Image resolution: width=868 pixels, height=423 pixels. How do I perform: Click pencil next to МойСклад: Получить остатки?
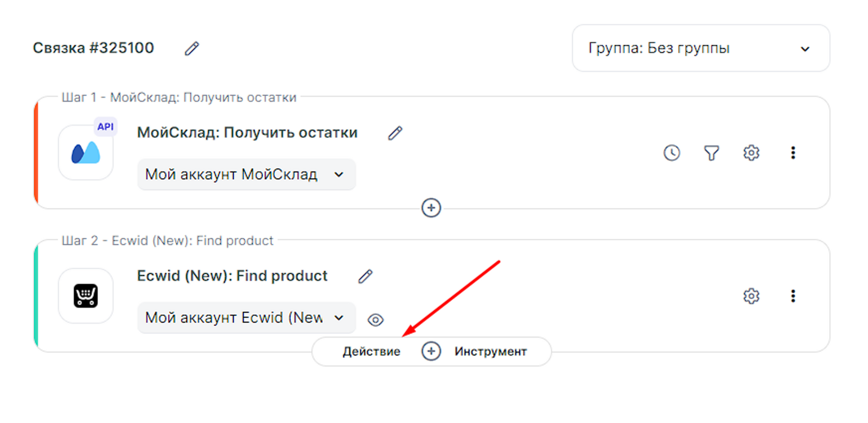pyautogui.click(x=395, y=133)
